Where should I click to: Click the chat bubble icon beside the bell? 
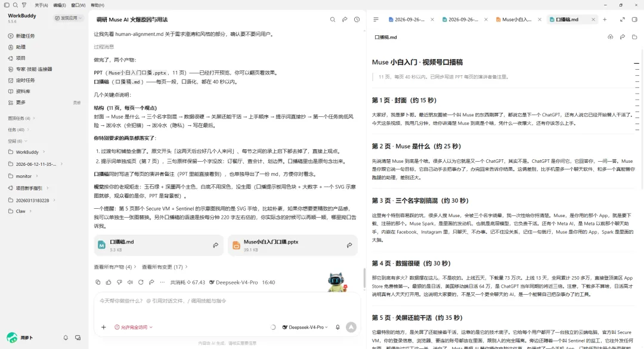pyautogui.click(x=78, y=338)
